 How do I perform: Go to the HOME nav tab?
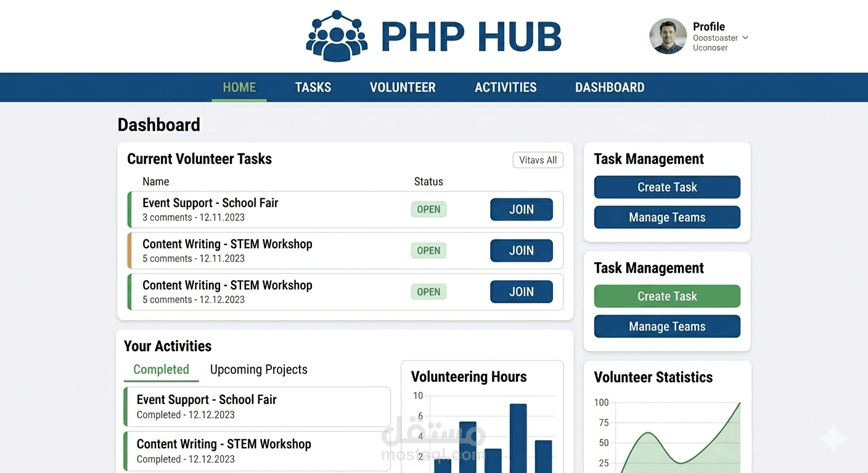(x=239, y=87)
